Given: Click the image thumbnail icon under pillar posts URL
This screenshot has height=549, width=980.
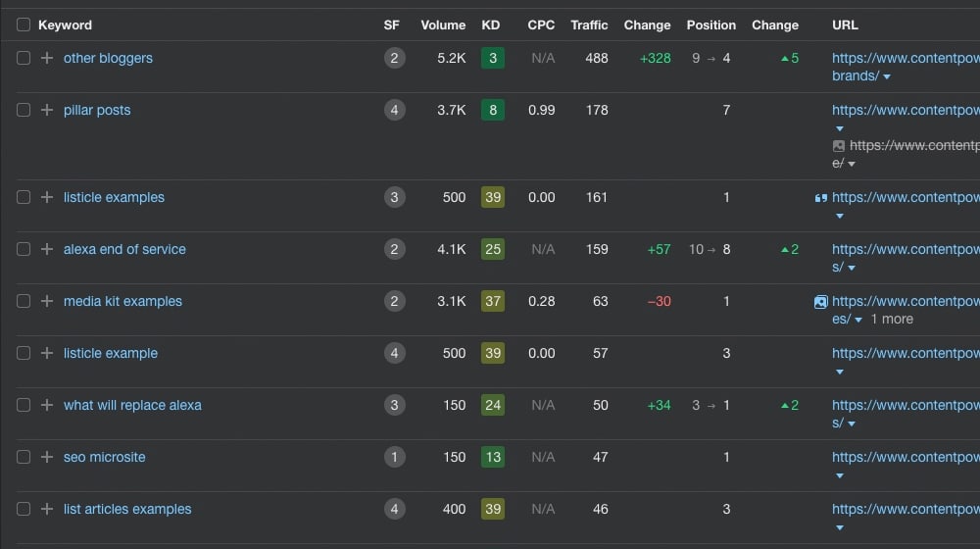Looking at the screenshot, I should (839, 146).
